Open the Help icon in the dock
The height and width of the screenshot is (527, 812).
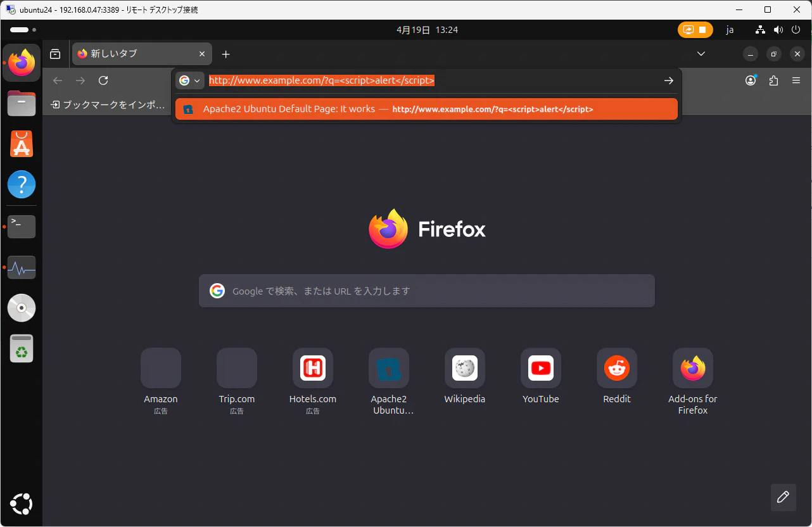22,185
